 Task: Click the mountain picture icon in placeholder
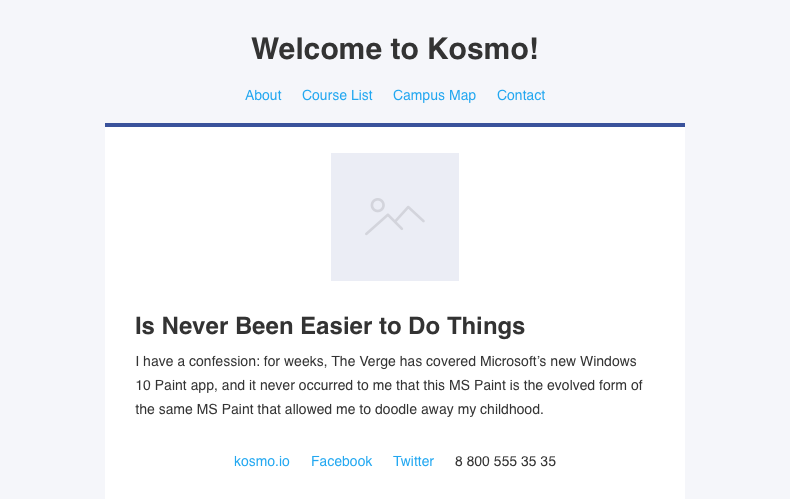point(402,220)
